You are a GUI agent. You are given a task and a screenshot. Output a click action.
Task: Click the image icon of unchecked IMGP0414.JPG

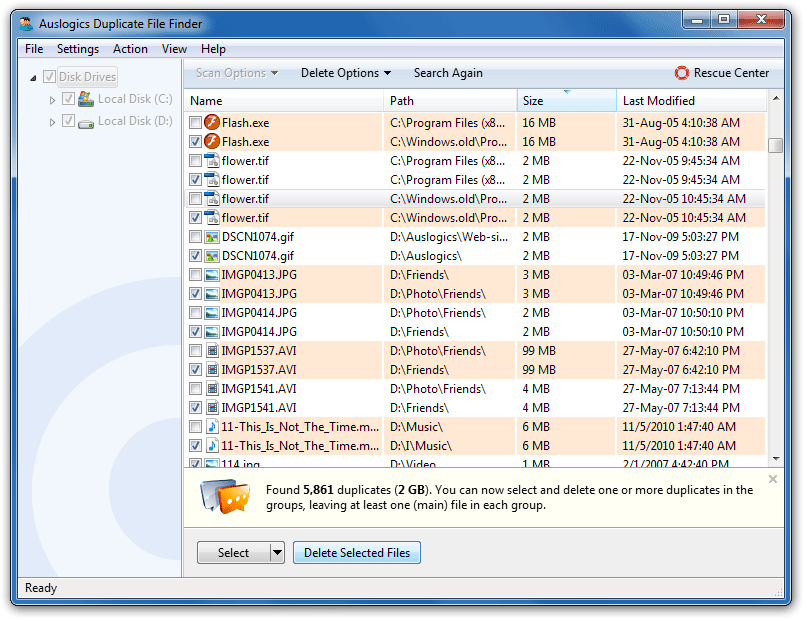pos(212,313)
